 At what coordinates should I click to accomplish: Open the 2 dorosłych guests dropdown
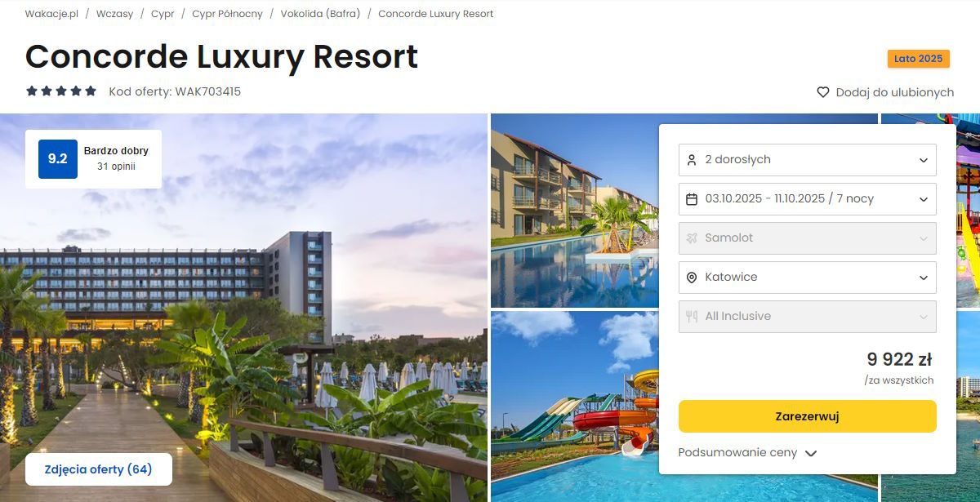point(808,160)
